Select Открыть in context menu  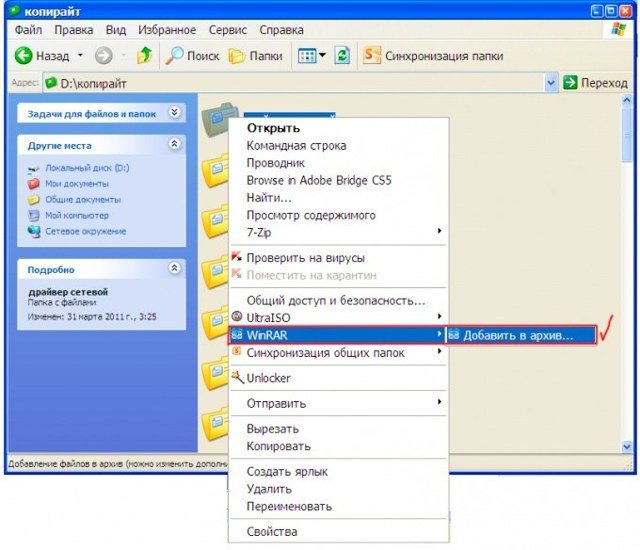(x=339, y=128)
